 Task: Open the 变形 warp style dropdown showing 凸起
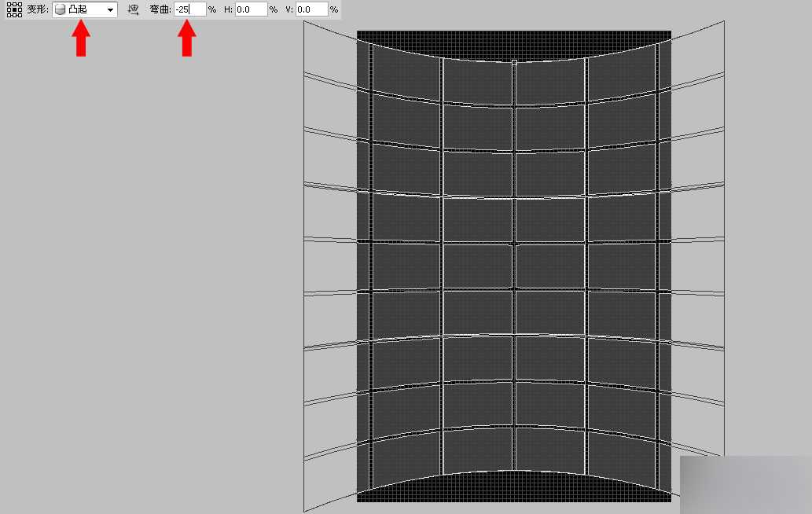click(x=85, y=9)
